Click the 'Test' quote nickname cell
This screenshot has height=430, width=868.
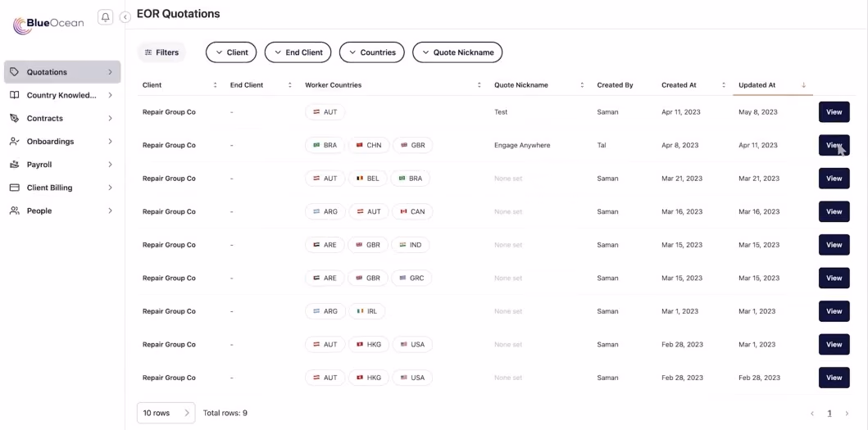[x=501, y=111]
